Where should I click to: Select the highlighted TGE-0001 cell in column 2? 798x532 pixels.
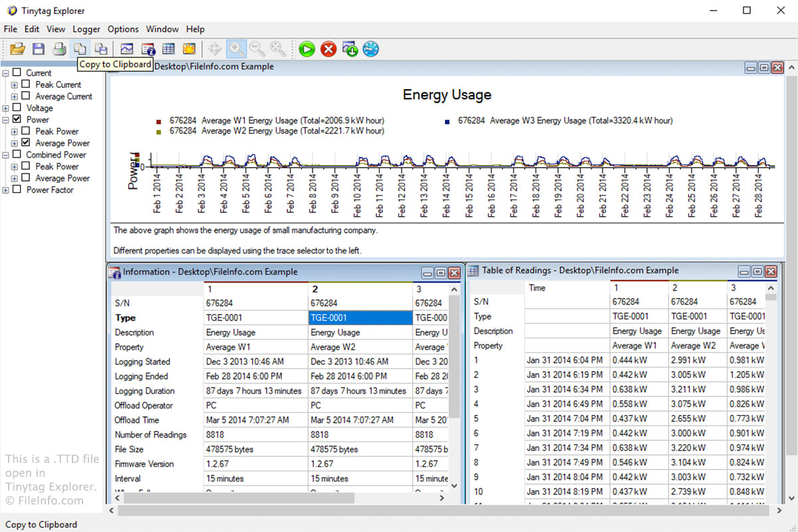[x=360, y=318]
